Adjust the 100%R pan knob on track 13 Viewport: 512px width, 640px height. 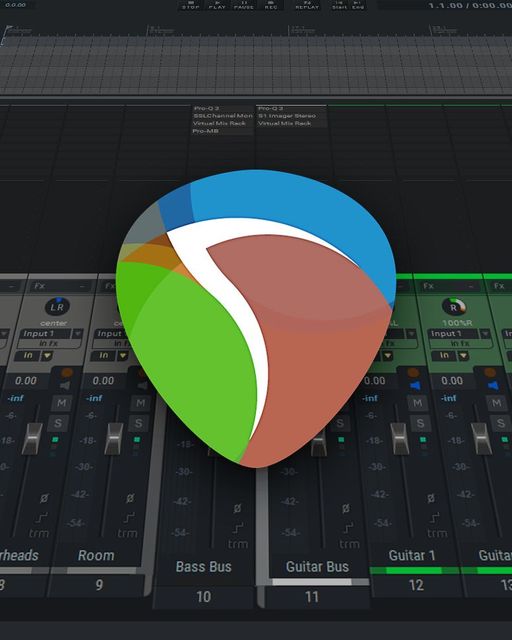click(x=454, y=307)
